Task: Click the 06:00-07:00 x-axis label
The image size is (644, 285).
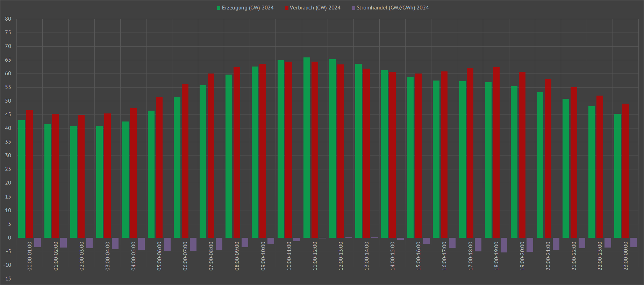Action: [x=185, y=256]
